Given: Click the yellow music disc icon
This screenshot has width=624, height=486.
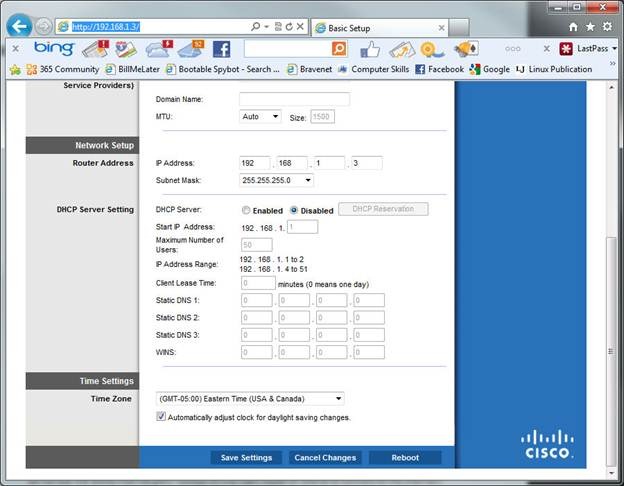Looking at the screenshot, I should [x=432, y=50].
